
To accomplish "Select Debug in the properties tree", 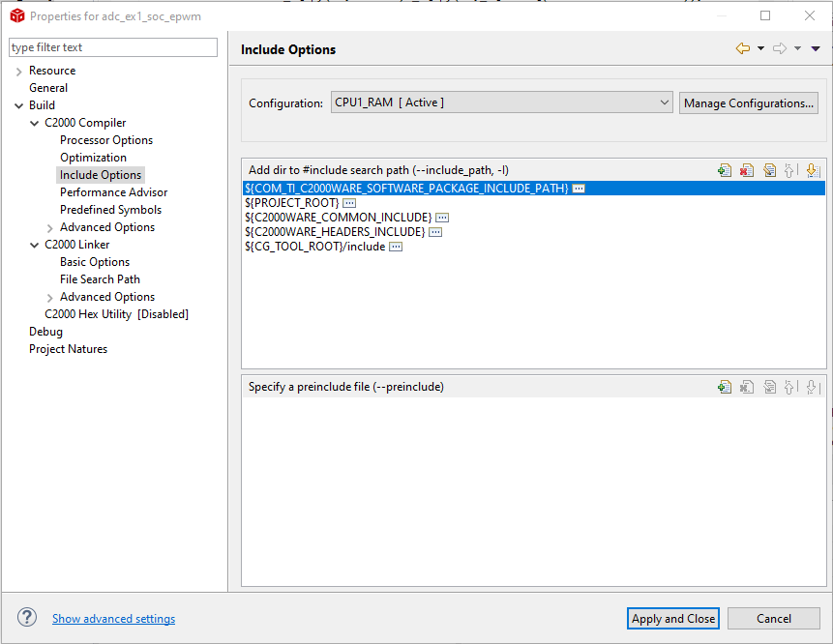I will tap(45, 332).
